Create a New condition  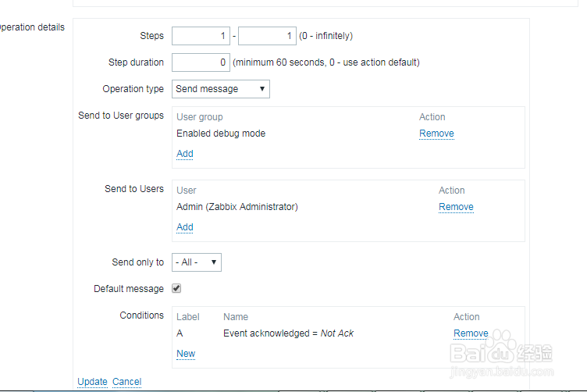click(x=186, y=354)
